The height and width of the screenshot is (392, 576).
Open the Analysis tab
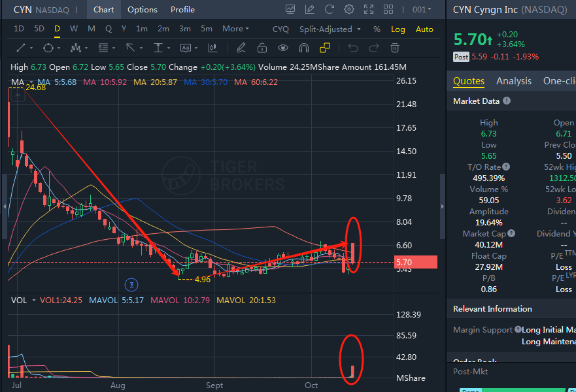pos(513,81)
